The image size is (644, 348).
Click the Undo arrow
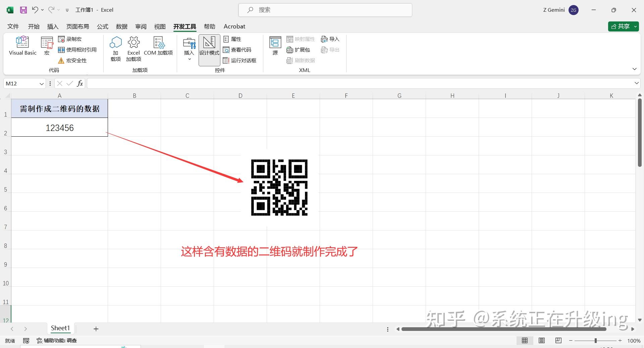pyautogui.click(x=35, y=10)
